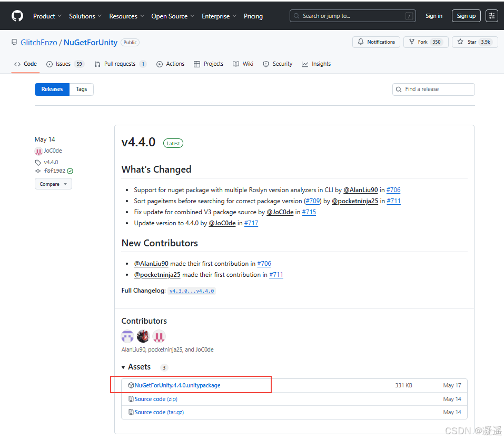Screen dimensions: 504x440
Task: Open JoC0de author profile
Action: tap(53, 151)
